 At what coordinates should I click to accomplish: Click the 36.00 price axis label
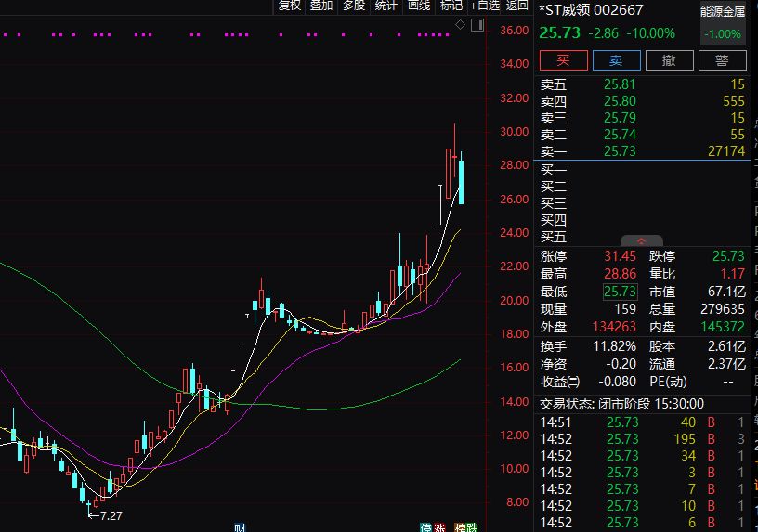(x=515, y=31)
